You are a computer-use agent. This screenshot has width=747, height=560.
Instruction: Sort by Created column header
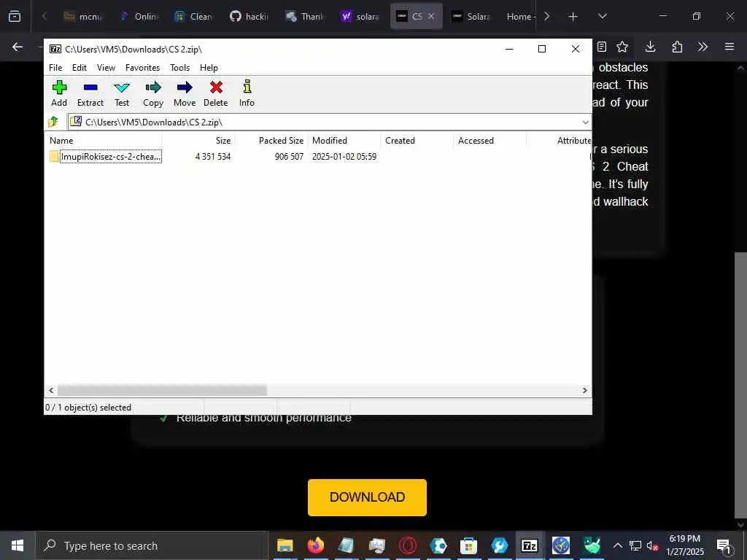pyautogui.click(x=417, y=141)
